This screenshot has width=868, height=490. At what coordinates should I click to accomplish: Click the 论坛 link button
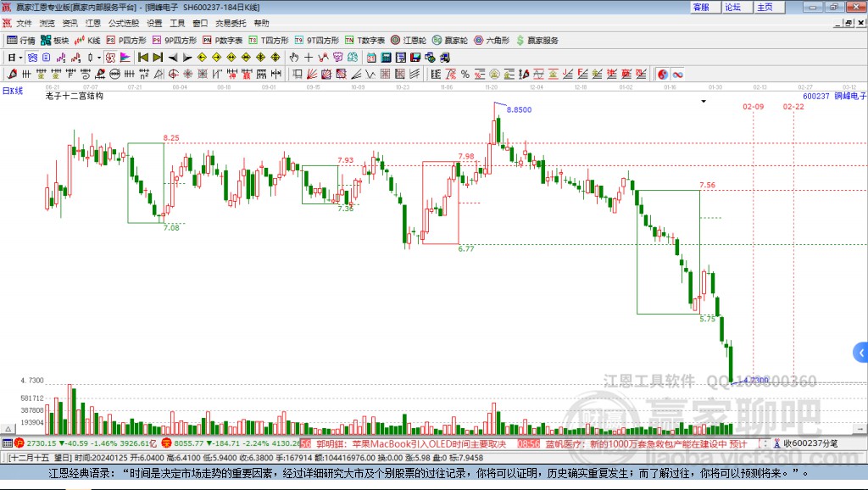(737, 7)
